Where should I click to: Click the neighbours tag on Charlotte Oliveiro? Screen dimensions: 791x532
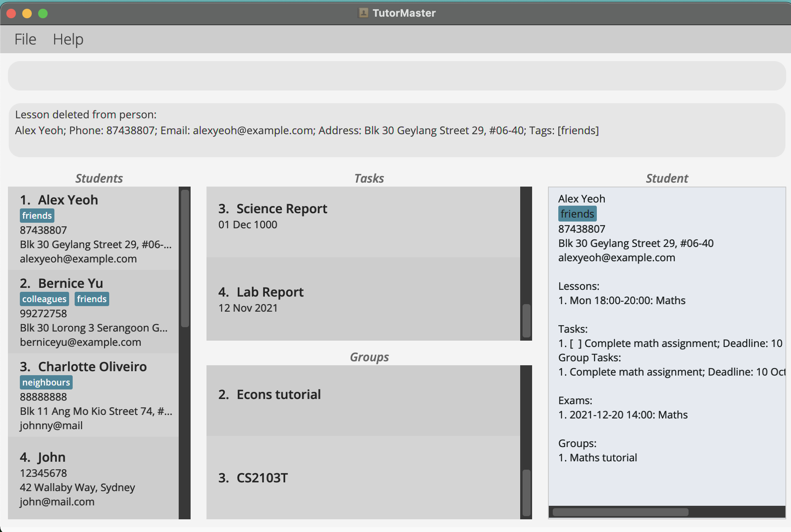click(46, 382)
